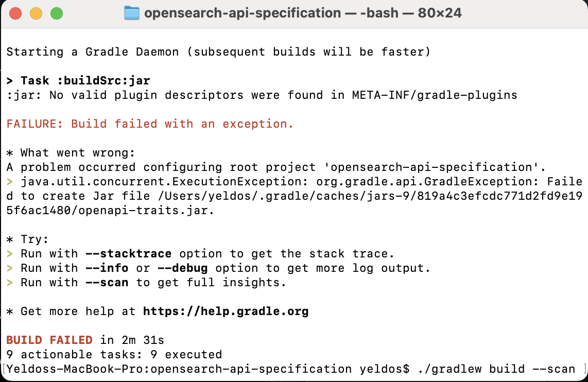Click the --scan option suggestion line
The width and height of the screenshot is (588, 382).
(x=154, y=282)
